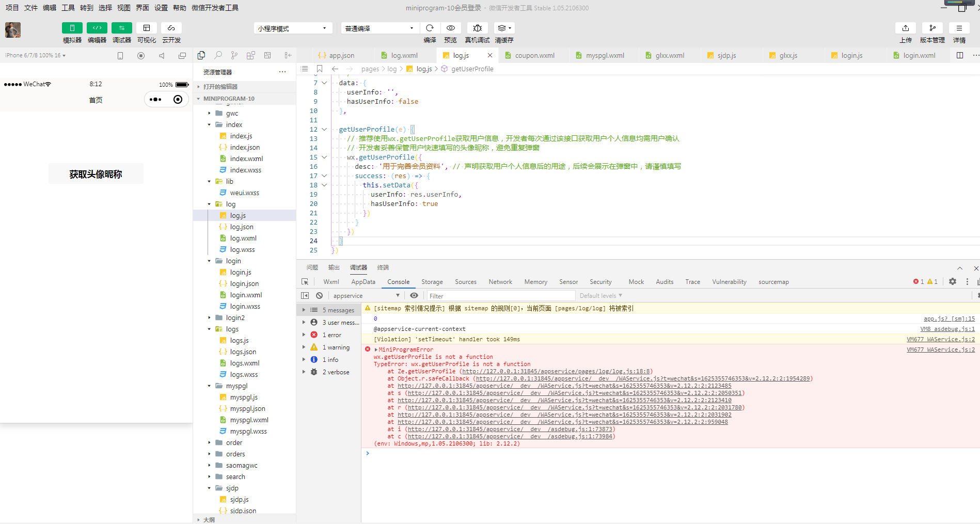
Task: Follow the log.js:18:8 stack trace link
Action: [557, 371]
